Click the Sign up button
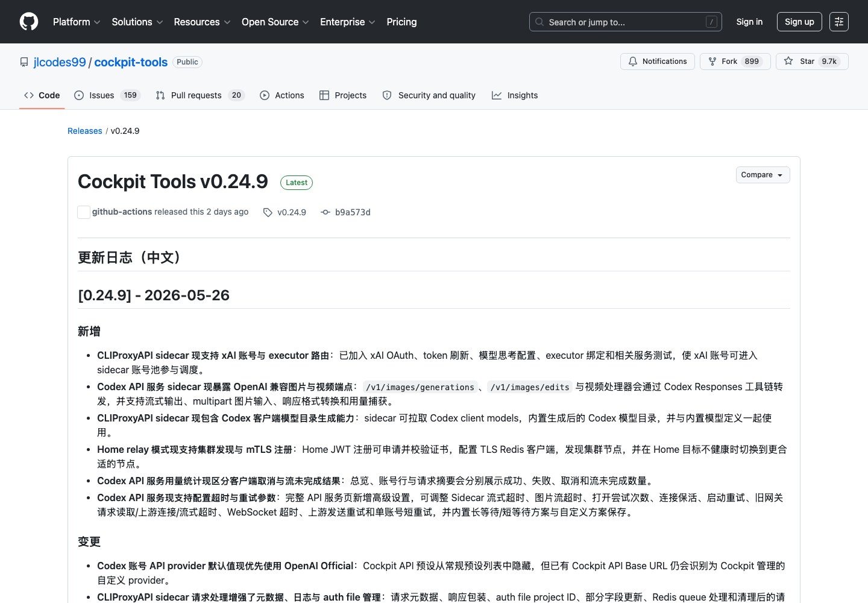Screen dimensions: 868x603 click(799, 22)
